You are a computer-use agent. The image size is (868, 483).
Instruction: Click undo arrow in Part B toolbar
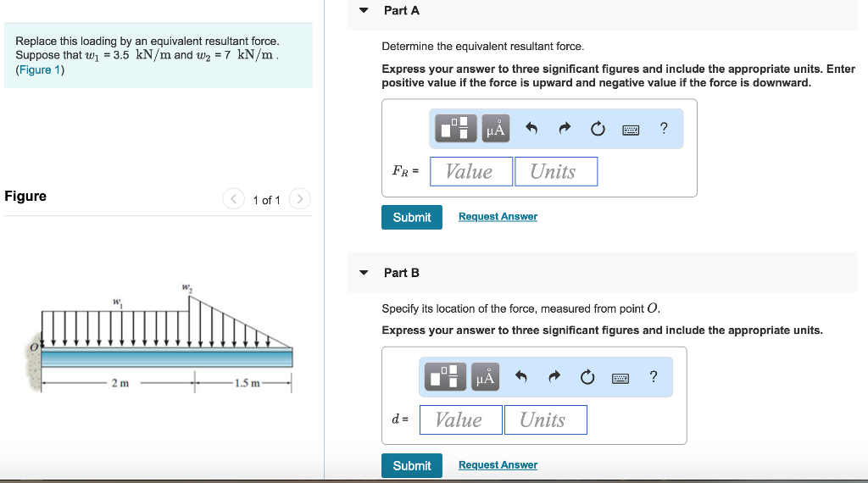coord(521,377)
